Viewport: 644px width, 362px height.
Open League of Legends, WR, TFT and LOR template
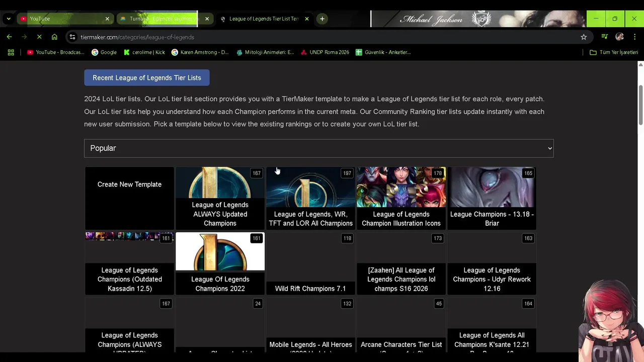[310, 199]
